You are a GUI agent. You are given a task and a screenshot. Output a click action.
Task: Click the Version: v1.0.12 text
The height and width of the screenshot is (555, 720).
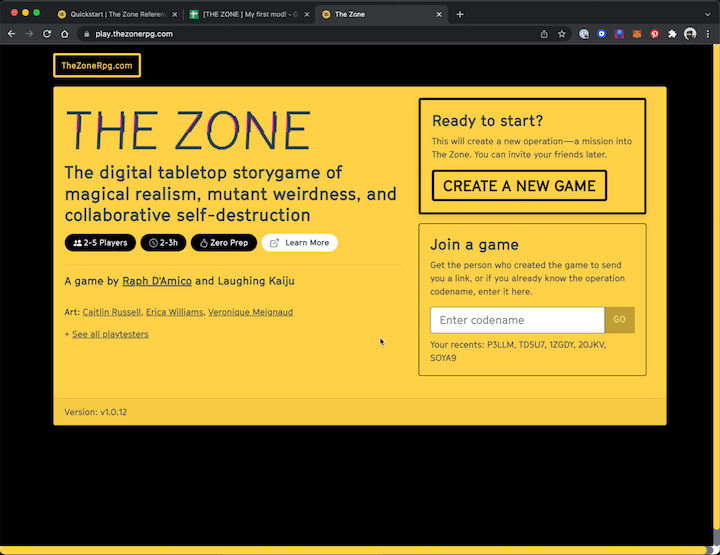coord(96,412)
